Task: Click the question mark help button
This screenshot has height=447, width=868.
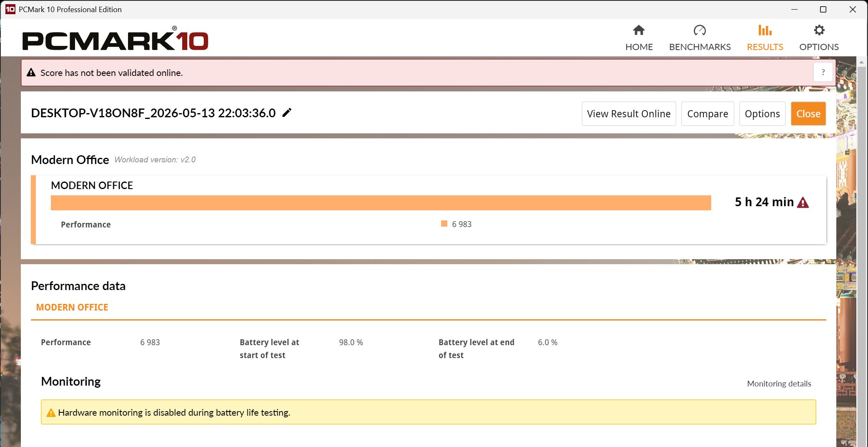Action: tap(823, 72)
